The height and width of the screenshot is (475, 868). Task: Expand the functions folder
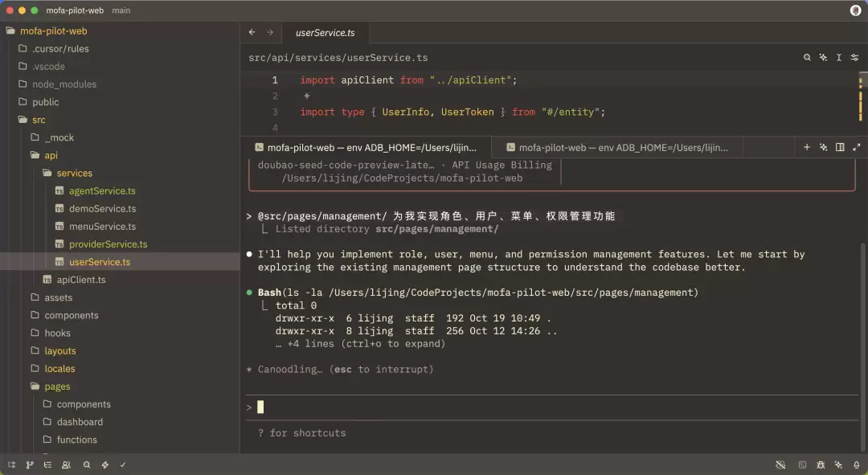76,440
